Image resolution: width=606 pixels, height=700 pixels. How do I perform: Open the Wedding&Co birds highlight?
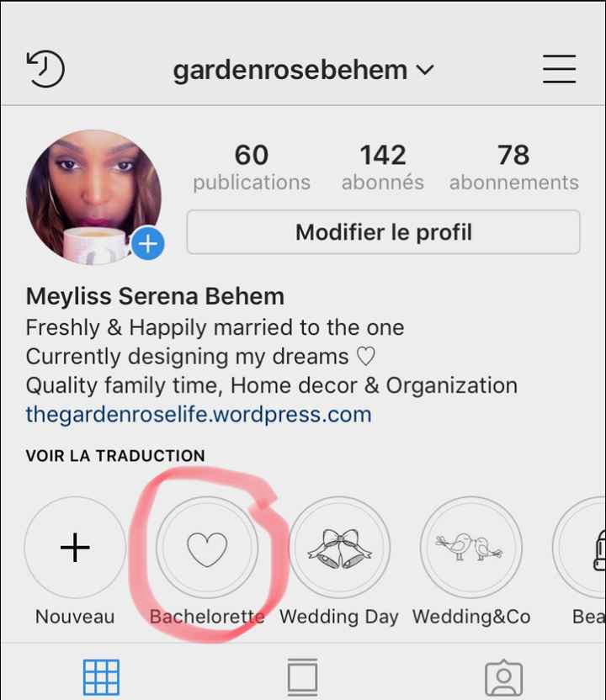pyautogui.click(x=470, y=548)
